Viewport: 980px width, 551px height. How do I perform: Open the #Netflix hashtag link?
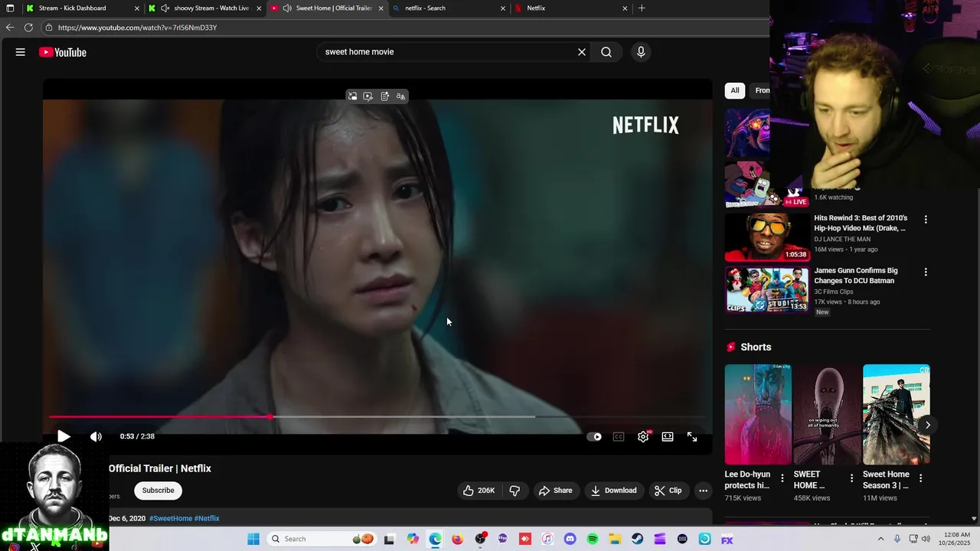tap(207, 518)
